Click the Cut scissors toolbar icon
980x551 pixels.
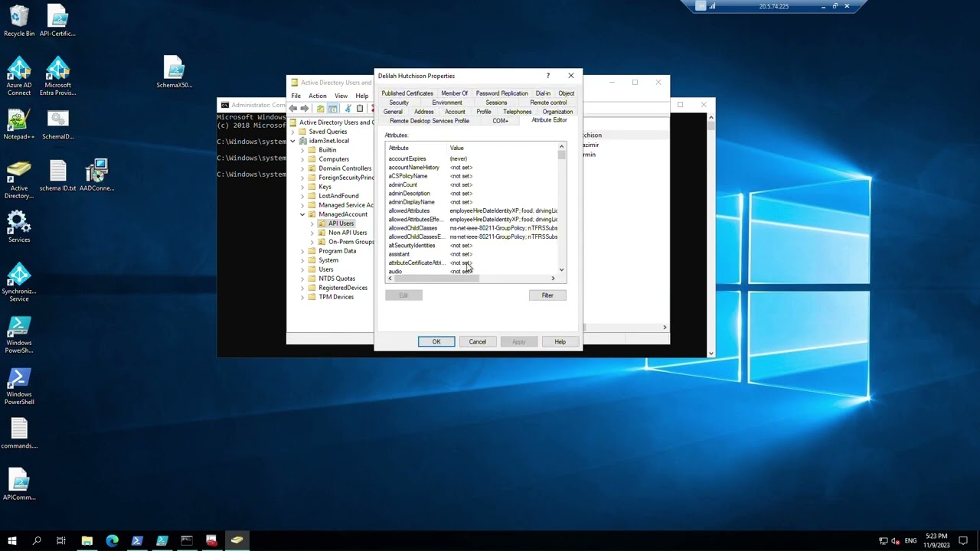pos(348,109)
